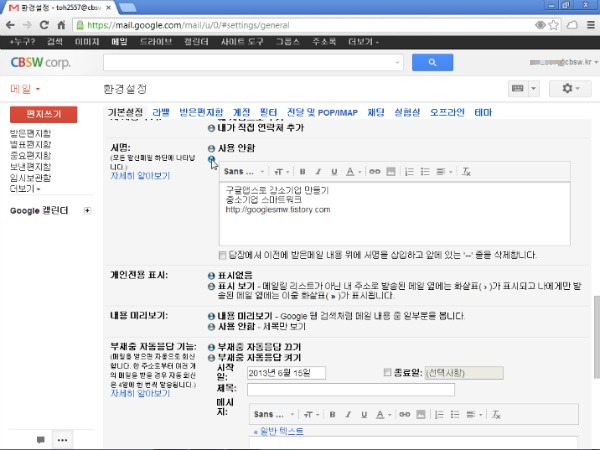Remove formatting in the vacation message toolbar
This screenshot has height=450, width=600.
496,414
